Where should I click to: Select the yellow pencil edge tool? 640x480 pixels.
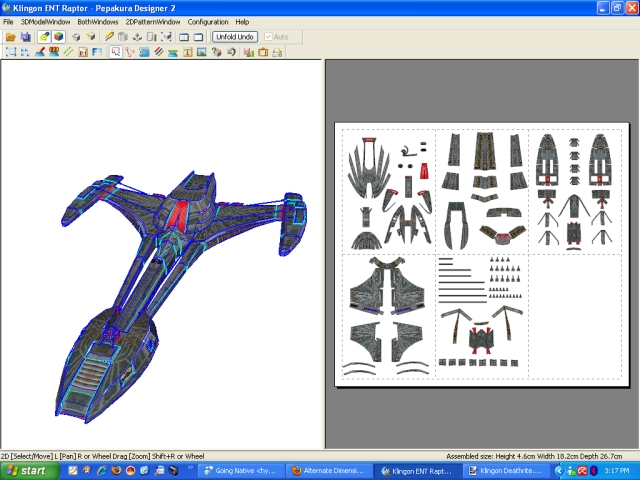(109, 37)
